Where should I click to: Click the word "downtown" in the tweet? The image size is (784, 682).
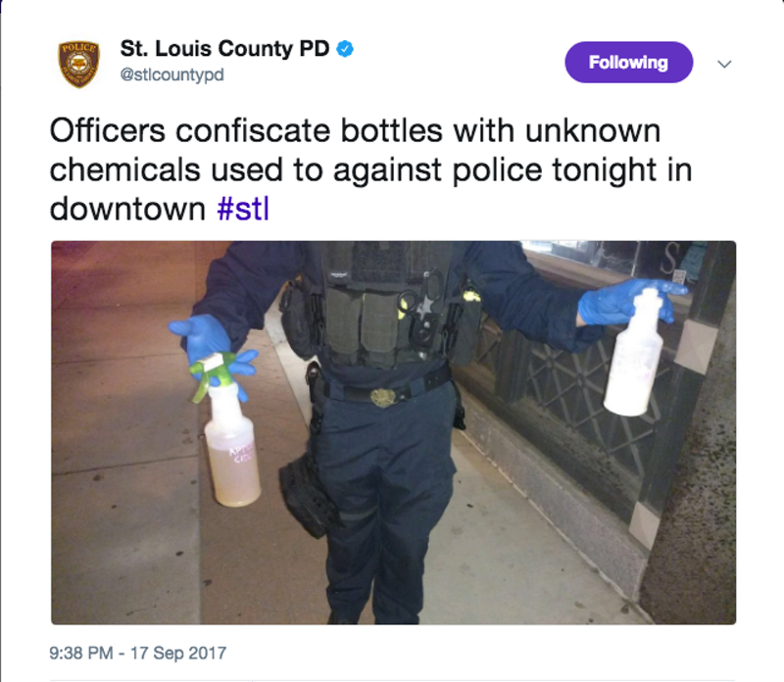pos(127,209)
